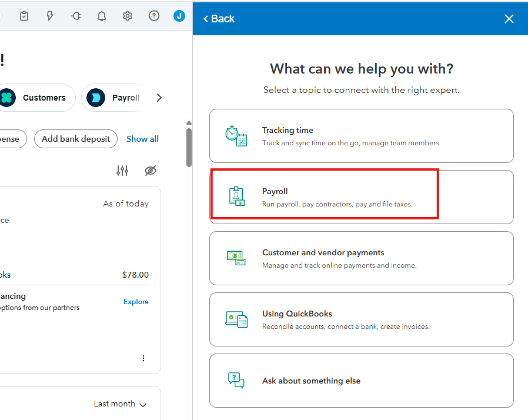Click the Payroll shortcut pill

(115, 98)
